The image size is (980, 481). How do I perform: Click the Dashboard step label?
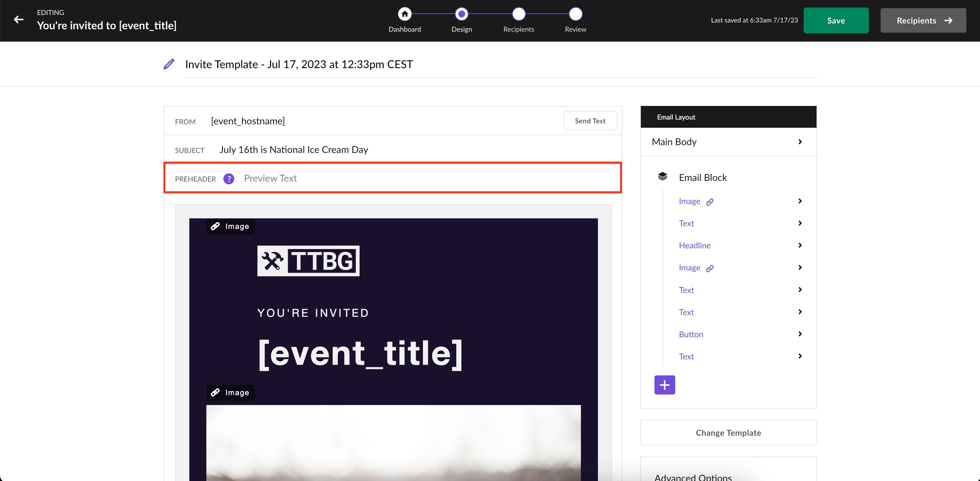[405, 29]
